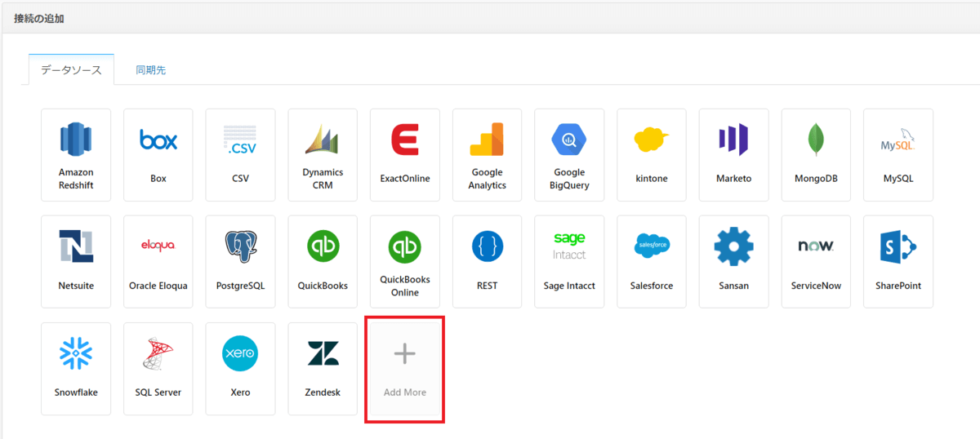The height and width of the screenshot is (439, 980).
Task: Switch to the 同期先 tab
Action: pos(151,70)
